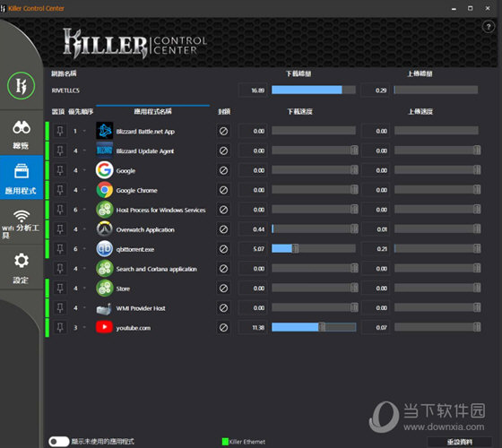The height and width of the screenshot is (448, 502).
Task: Block Overwatch Application traffic
Action: [x=223, y=229]
